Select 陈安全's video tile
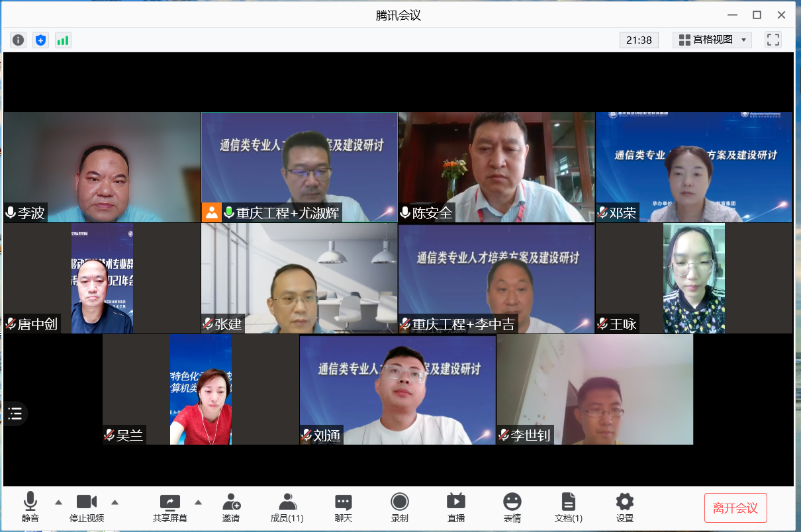The image size is (801, 532). (x=496, y=167)
